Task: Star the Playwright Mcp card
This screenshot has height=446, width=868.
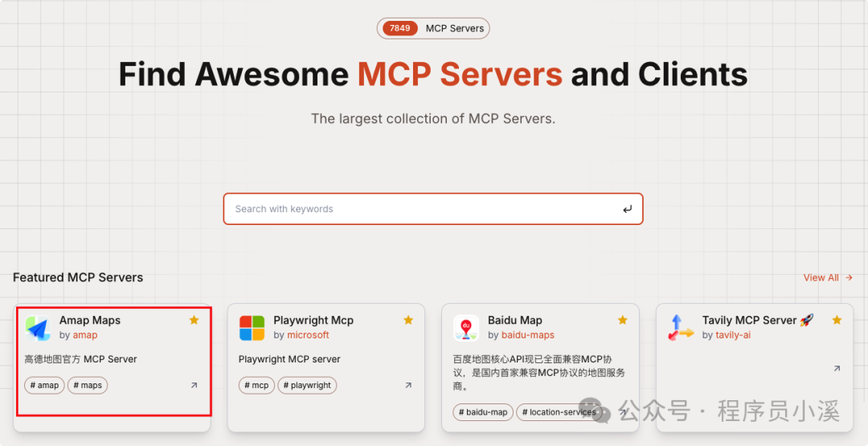Action: tap(408, 320)
